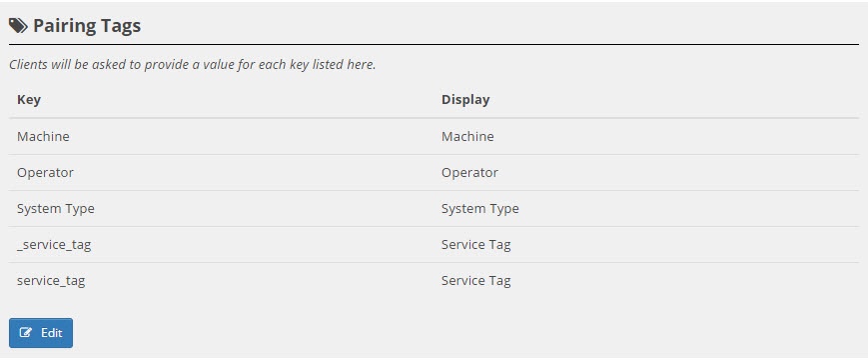Click the italic clients instruction text

(193, 65)
